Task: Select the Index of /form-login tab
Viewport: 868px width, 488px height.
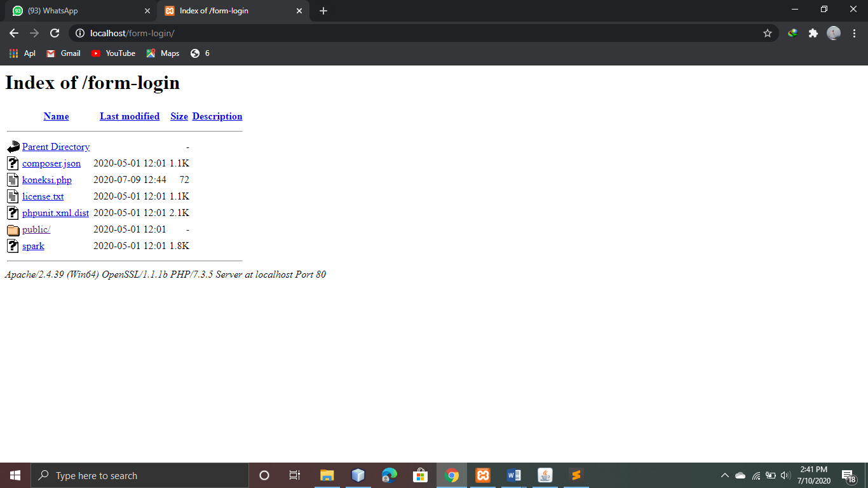Action: pos(233,11)
